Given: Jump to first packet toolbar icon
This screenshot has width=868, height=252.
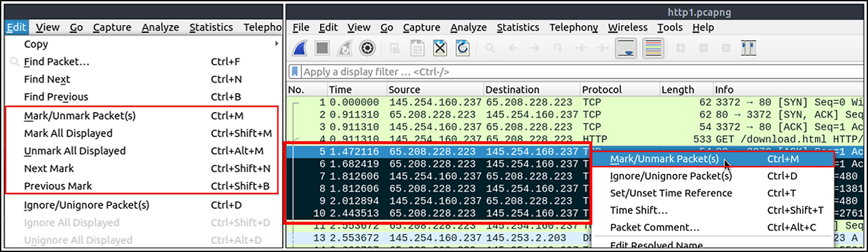Looking at the screenshot, I should pos(580,48).
